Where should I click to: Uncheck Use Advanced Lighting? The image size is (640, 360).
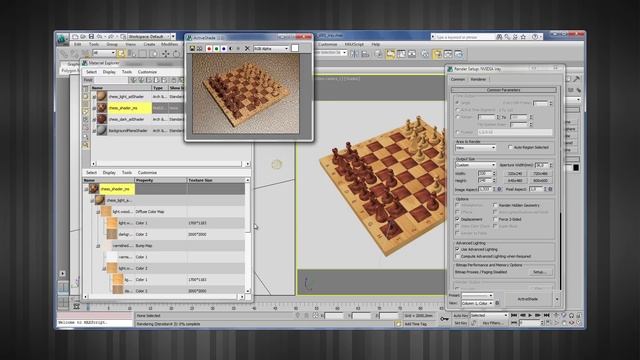click(x=458, y=249)
